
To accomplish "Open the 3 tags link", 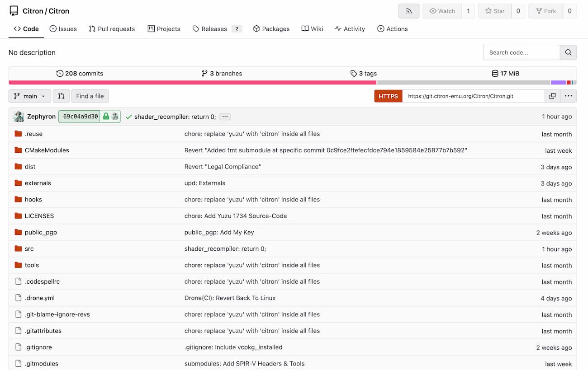I will click(364, 73).
